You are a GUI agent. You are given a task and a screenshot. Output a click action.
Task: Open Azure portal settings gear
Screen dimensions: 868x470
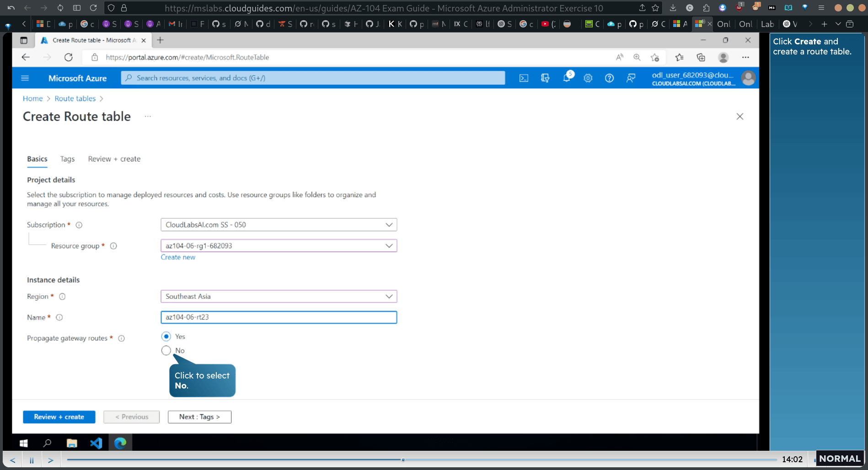[588, 78]
